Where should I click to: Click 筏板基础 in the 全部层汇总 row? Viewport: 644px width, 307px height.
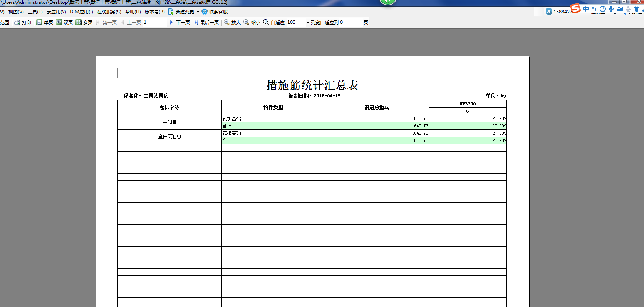pos(273,133)
